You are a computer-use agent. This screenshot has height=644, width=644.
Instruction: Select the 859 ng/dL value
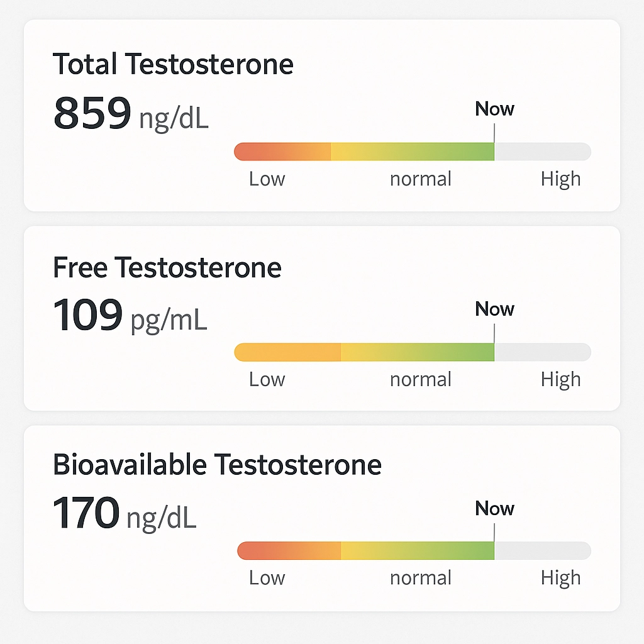(91, 113)
